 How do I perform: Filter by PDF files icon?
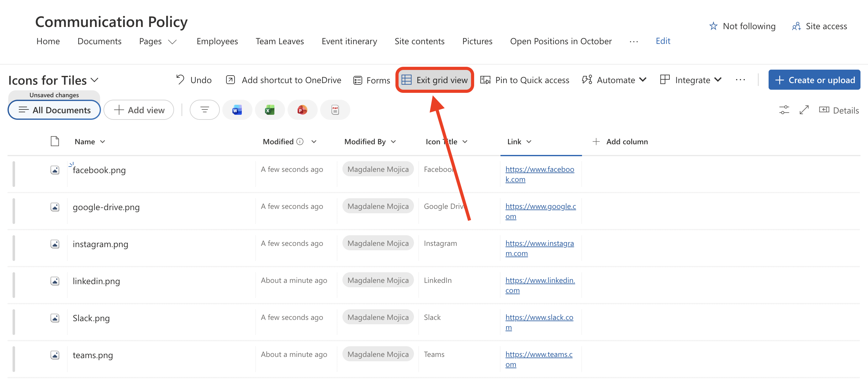(335, 110)
